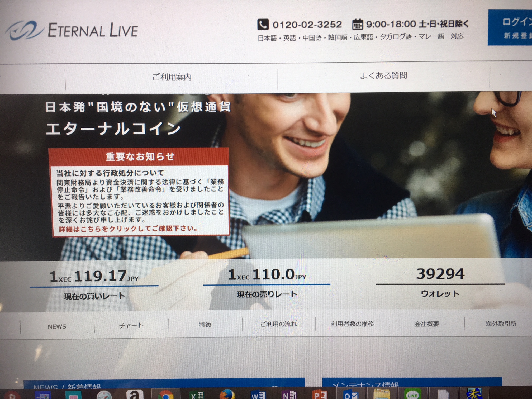Click the エターナルコイン hero title

tap(113, 129)
